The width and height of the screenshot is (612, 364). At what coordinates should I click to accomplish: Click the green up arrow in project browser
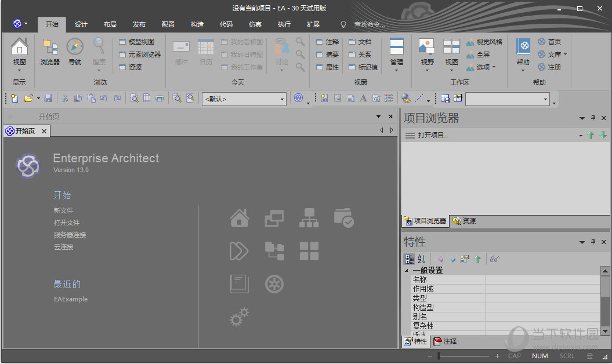591,135
